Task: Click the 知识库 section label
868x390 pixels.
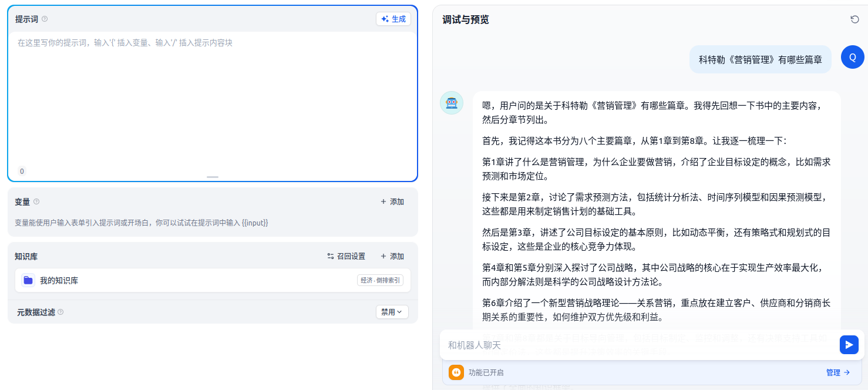Action: (26, 256)
